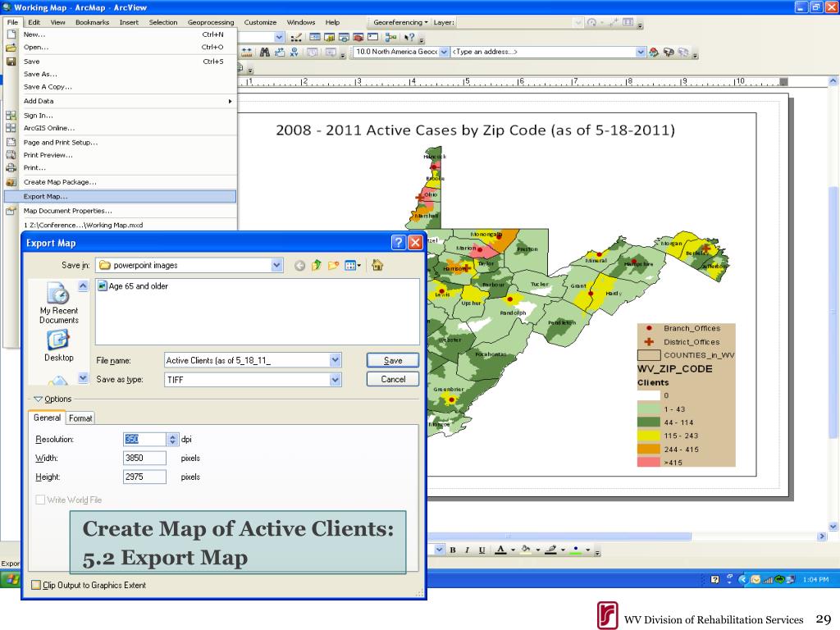This screenshot has height=630, width=840.
Task: Click the font color A icon
Action: point(500,550)
